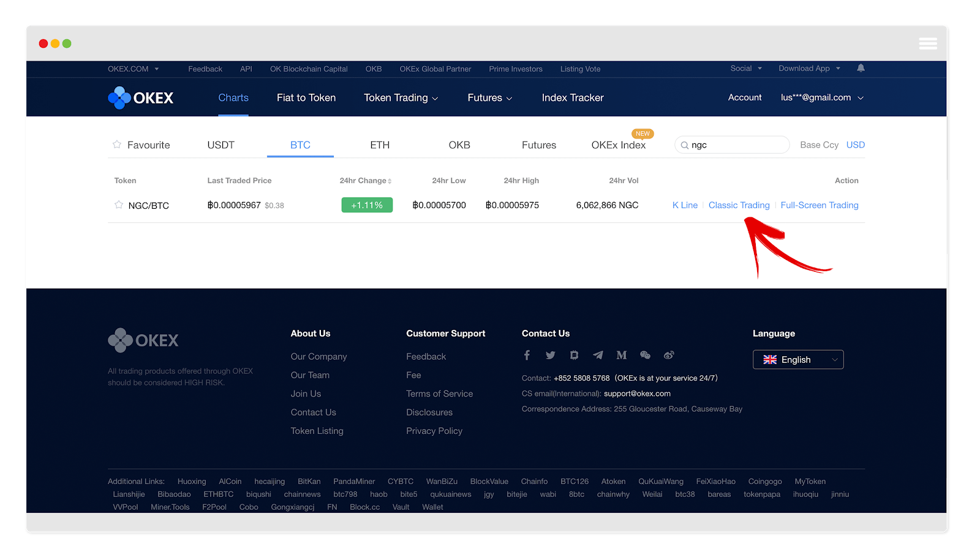980x552 pixels.
Task: Open OK Blockchain Capital link
Action: pyautogui.click(x=309, y=69)
